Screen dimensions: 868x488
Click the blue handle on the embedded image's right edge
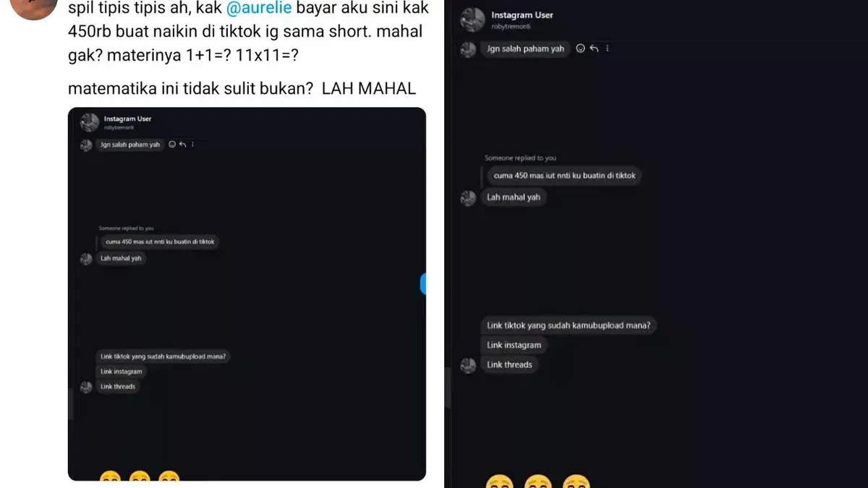pyautogui.click(x=423, y=283)
